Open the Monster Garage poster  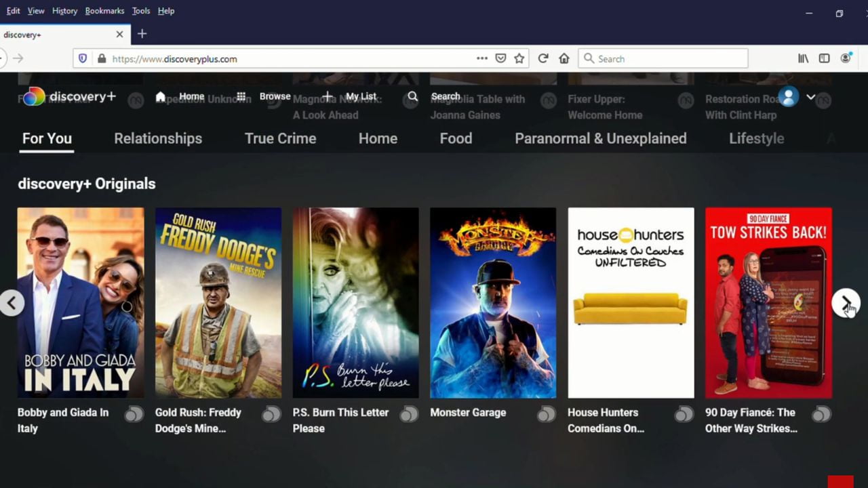(493, 303)
